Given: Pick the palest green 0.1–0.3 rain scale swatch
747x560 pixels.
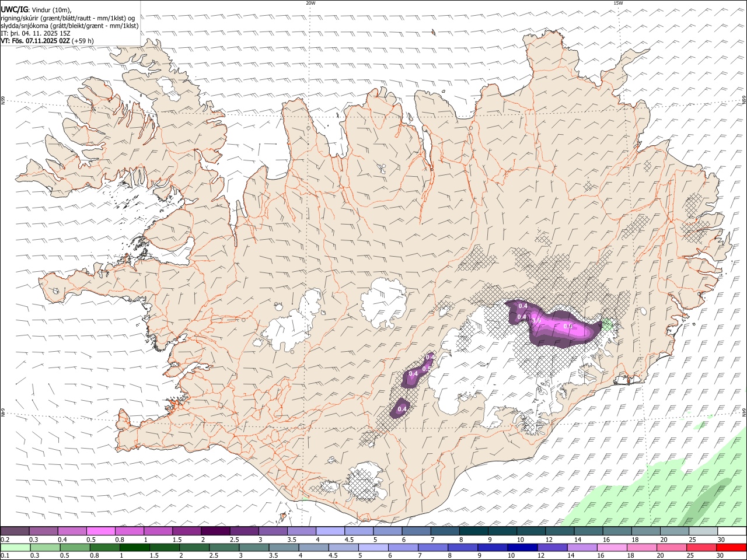Looking at the screenshot, I should click(x=15, y=547).
